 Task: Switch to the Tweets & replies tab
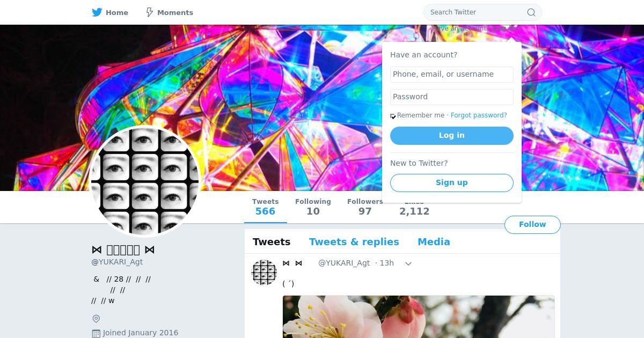click(354, 242)
